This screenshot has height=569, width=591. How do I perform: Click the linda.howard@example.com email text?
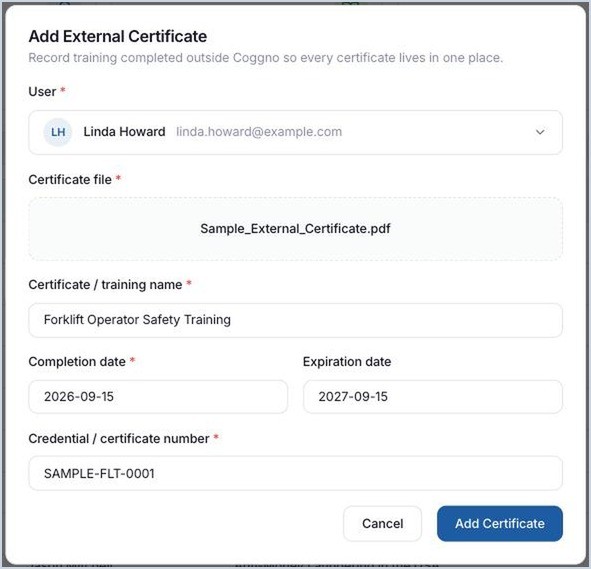pyautogui.click(x=259, y=132)
